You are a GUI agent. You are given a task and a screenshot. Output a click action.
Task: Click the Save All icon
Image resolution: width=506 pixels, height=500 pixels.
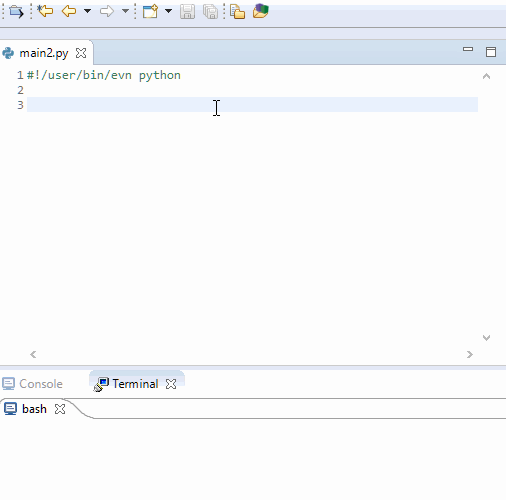coord(210,12)
